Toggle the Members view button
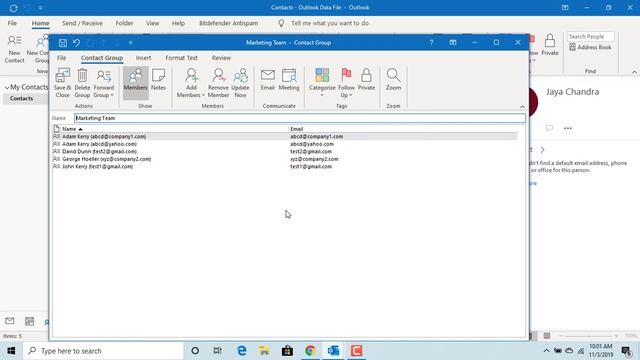This screenshot has height=360, width=640. click(136, 83)
